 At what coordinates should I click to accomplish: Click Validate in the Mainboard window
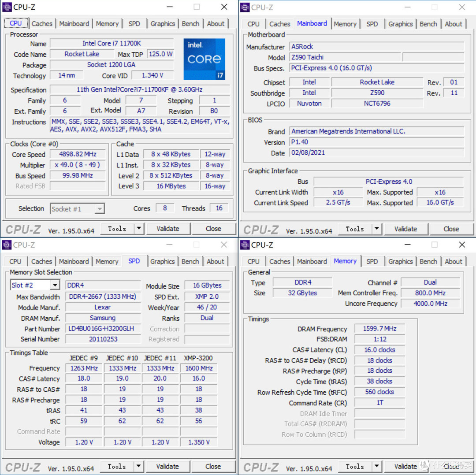click(405, 229)
